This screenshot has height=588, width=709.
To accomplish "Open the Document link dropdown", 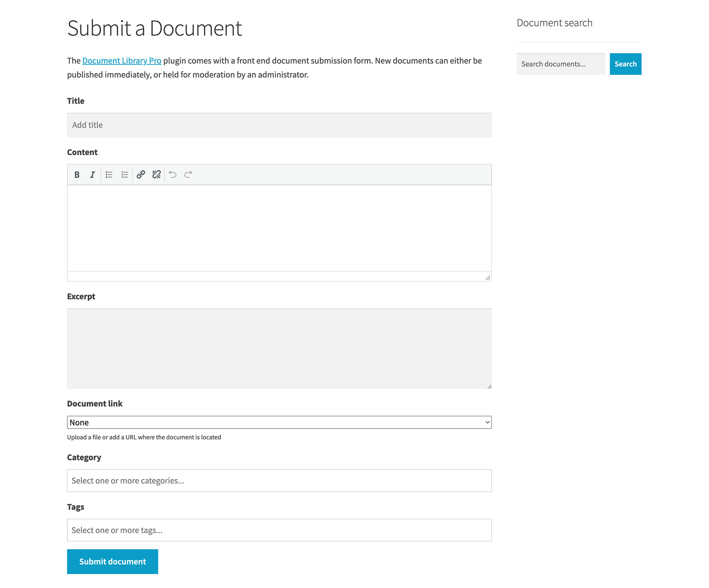I will pos(279,422).
